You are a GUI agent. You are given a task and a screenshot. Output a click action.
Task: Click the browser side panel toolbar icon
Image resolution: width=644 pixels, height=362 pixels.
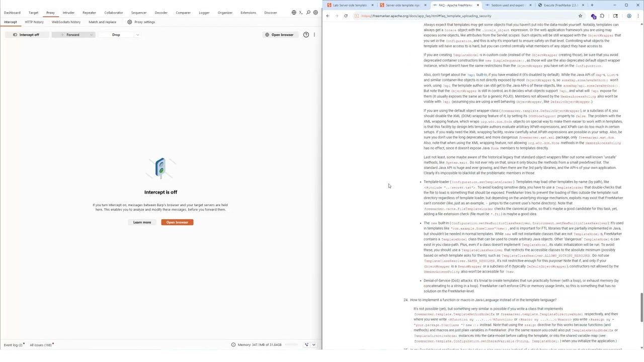point(615,16)
